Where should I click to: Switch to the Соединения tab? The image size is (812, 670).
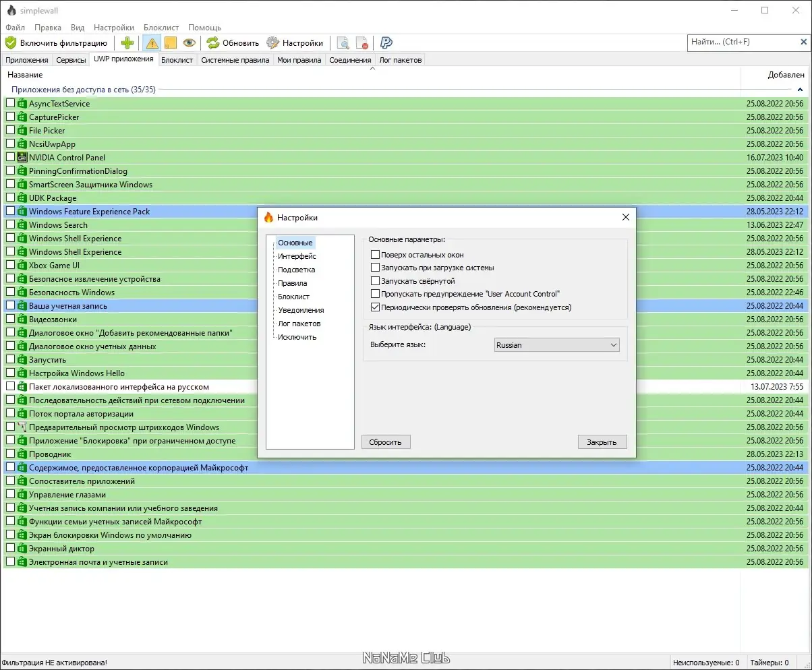(350, 60)
